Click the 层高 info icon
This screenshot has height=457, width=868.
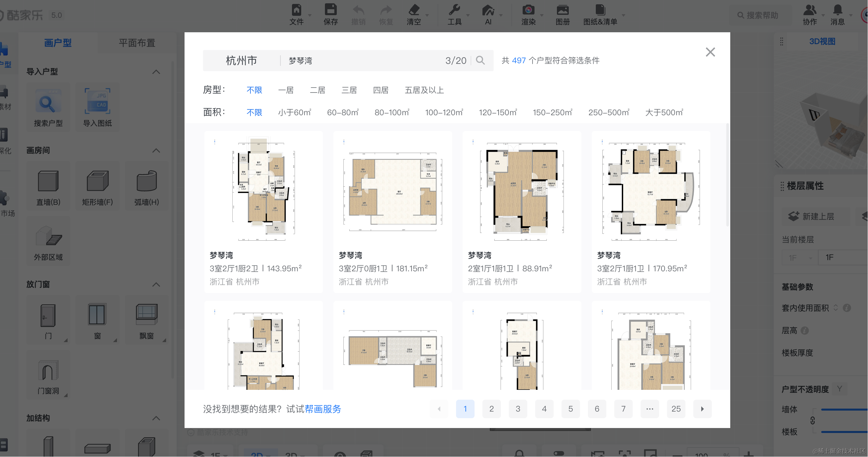point(805,330)
